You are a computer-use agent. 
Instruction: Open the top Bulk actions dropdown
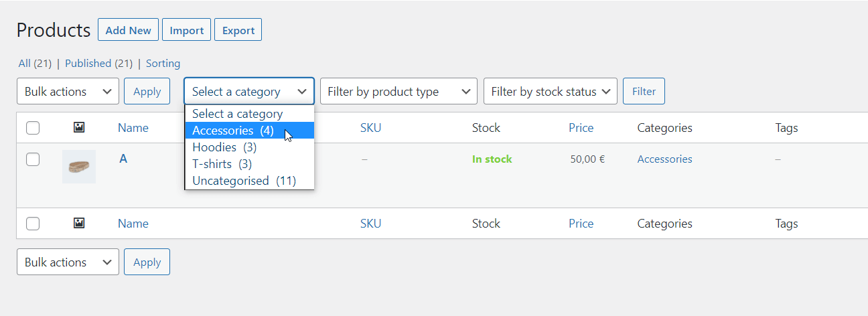pyautogui.click(x=68, y=91)
